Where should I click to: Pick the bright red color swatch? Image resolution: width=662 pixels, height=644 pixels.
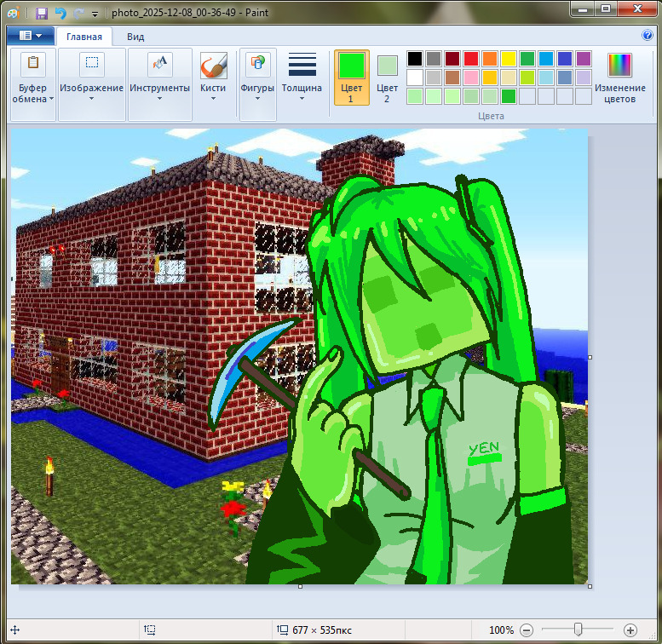471,59
